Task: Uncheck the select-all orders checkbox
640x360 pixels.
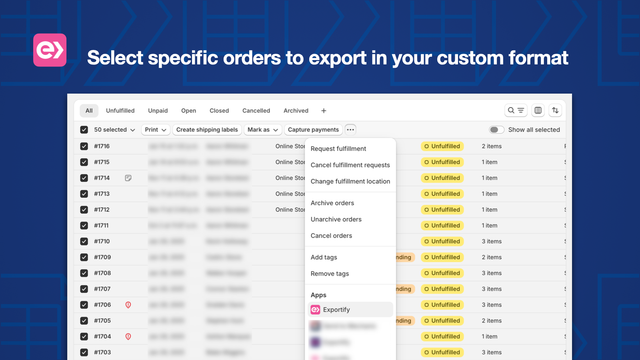Action: tap(84, 130)
